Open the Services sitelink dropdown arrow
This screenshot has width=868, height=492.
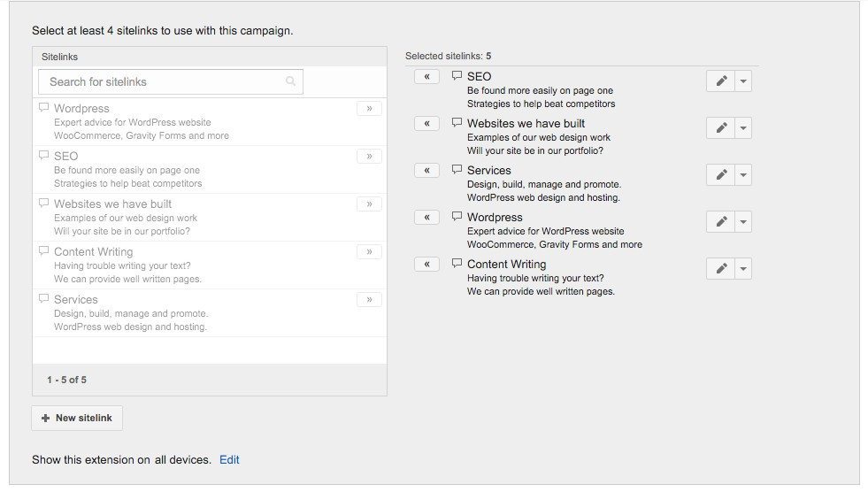click(743, 175)
